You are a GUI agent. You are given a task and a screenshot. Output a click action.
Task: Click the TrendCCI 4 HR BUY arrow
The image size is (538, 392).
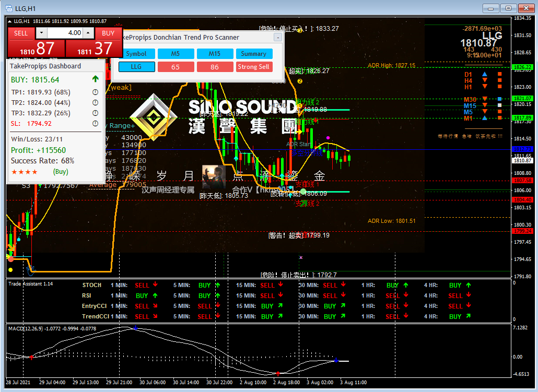pos(469,316)
